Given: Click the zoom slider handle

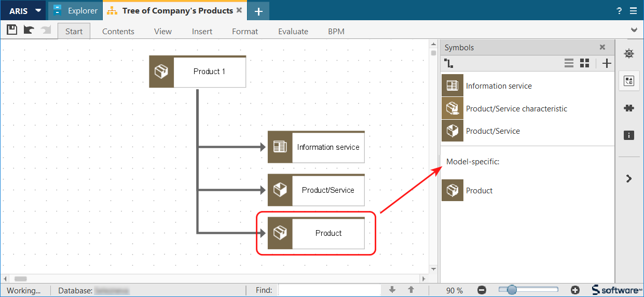Looking at the screenshot, I should [x=512, y=290].
